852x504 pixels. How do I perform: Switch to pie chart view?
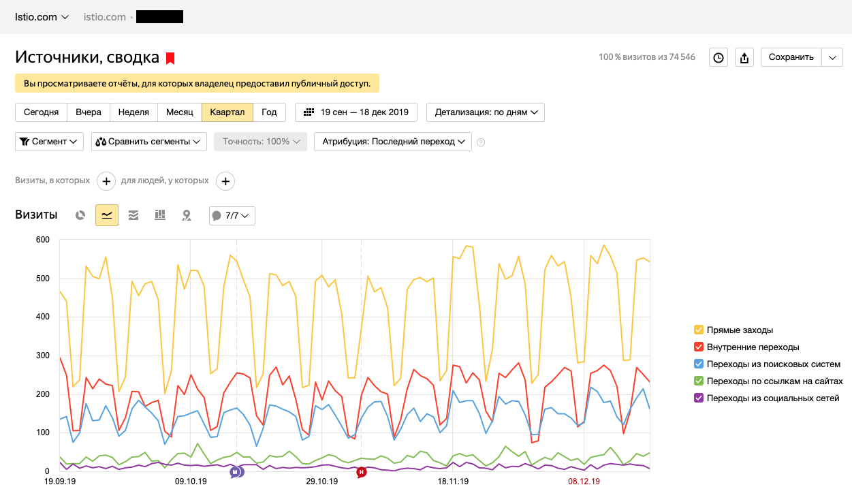[80, 215]
